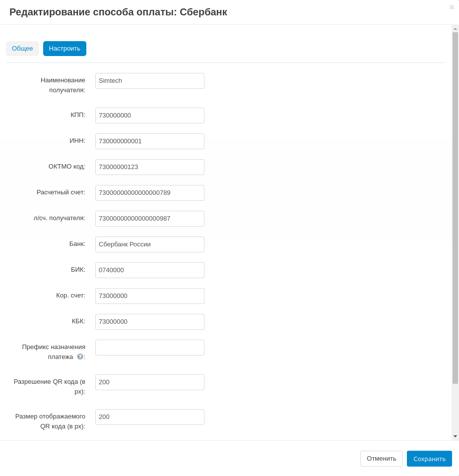
Task: Select the ИНН text field
Action: [149, 141]
